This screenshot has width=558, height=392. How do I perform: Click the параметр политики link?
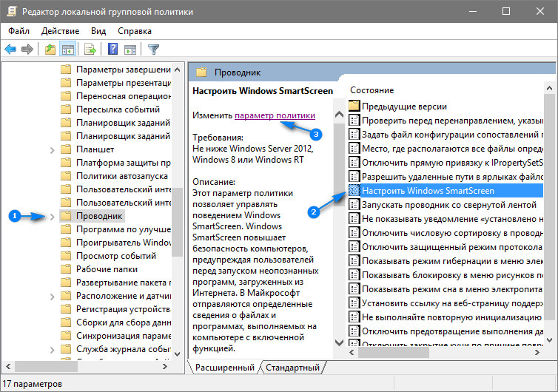(x=275, y=115)
